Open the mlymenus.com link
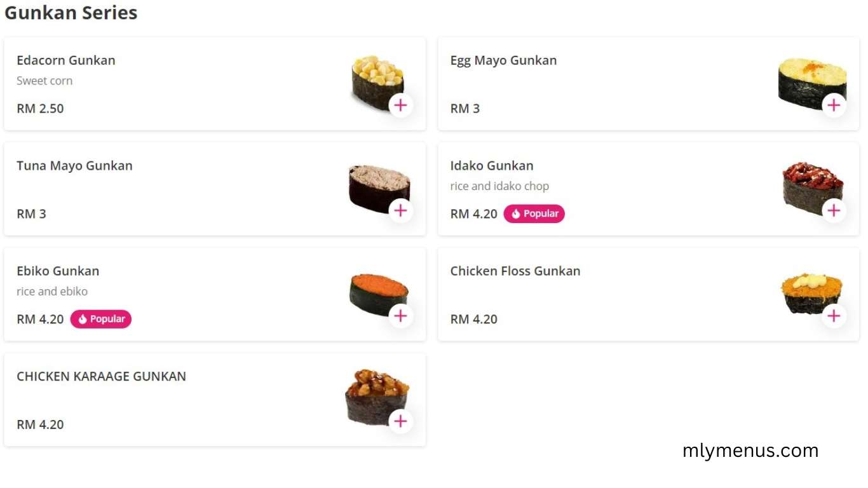Image resolution: width=868 pixels, height=488 pixels. [751, 451]
